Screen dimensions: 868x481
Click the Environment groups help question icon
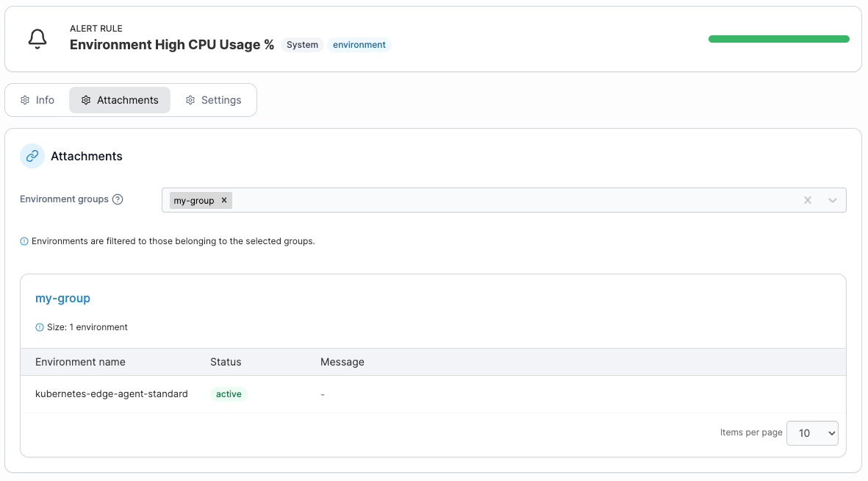coord(118,199)
